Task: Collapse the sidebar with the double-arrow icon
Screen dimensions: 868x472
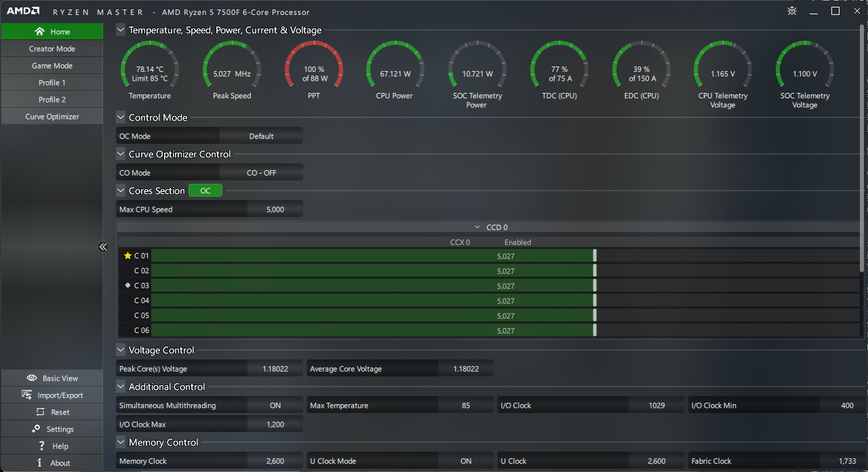Action: 103,247
